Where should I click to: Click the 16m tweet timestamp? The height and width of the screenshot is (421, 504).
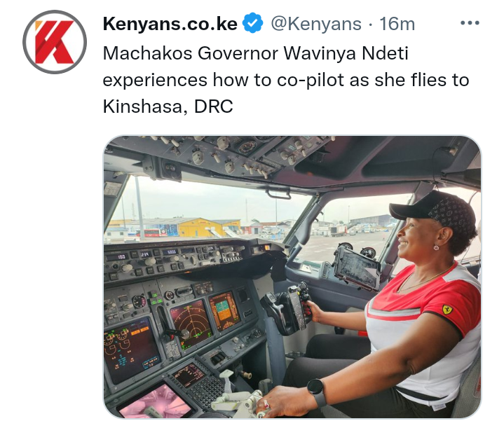(397, 24)
